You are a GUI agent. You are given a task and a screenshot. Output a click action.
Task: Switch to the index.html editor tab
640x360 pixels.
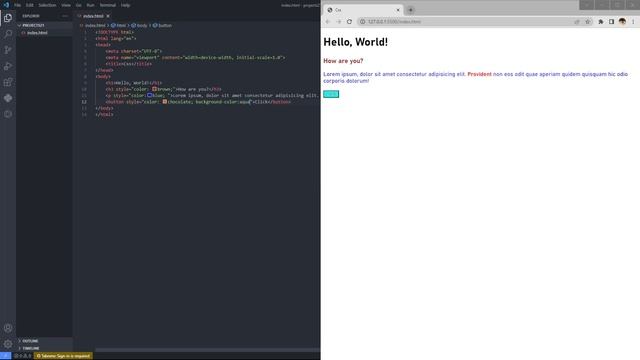(x=93, y=16)
